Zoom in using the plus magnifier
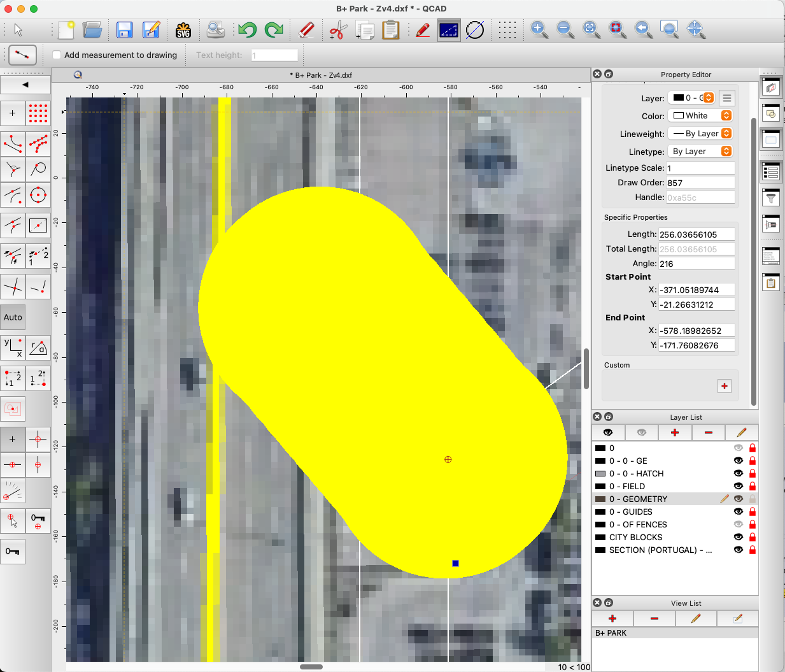The image size is (785, 672). coord(539,30)
